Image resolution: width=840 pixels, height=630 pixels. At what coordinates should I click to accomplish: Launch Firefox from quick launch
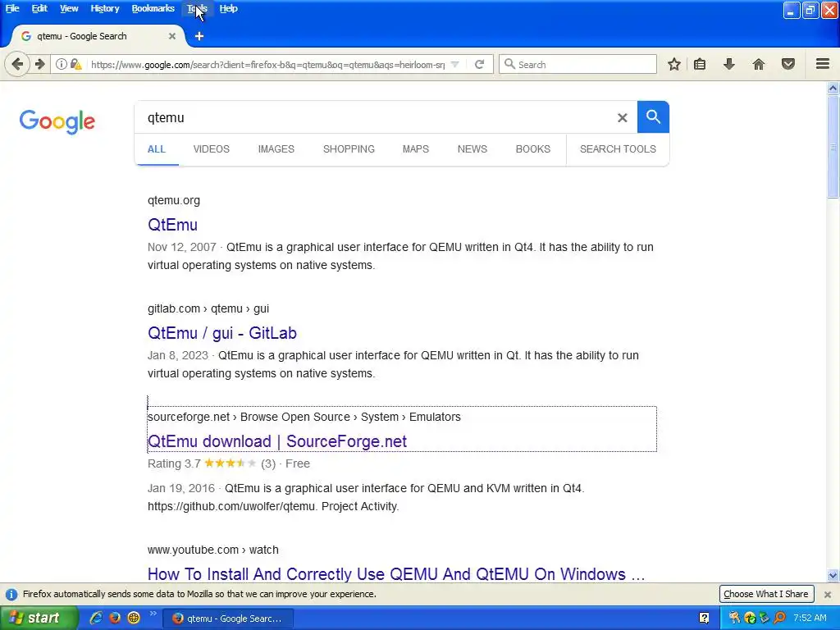pos(115,618)
